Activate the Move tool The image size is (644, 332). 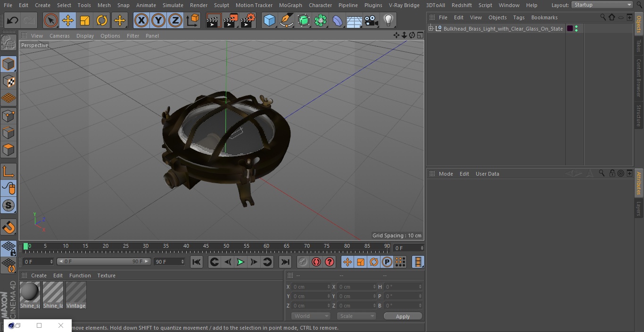tap(68, 20)
